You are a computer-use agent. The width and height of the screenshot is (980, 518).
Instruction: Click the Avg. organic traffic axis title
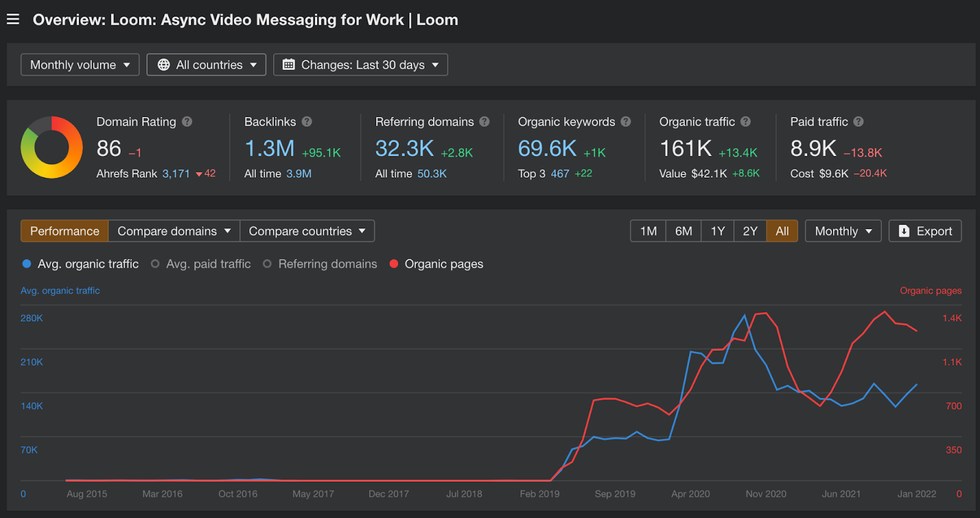click(60, 291)
